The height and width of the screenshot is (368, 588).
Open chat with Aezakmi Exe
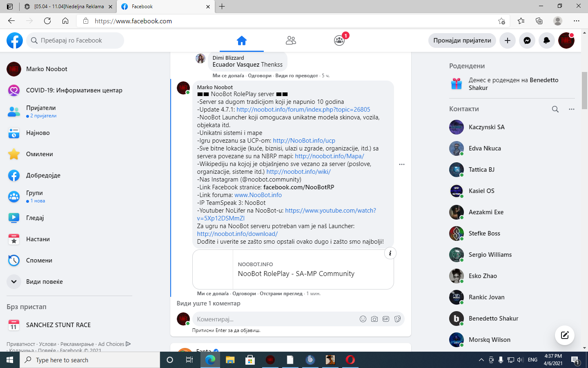512,212
